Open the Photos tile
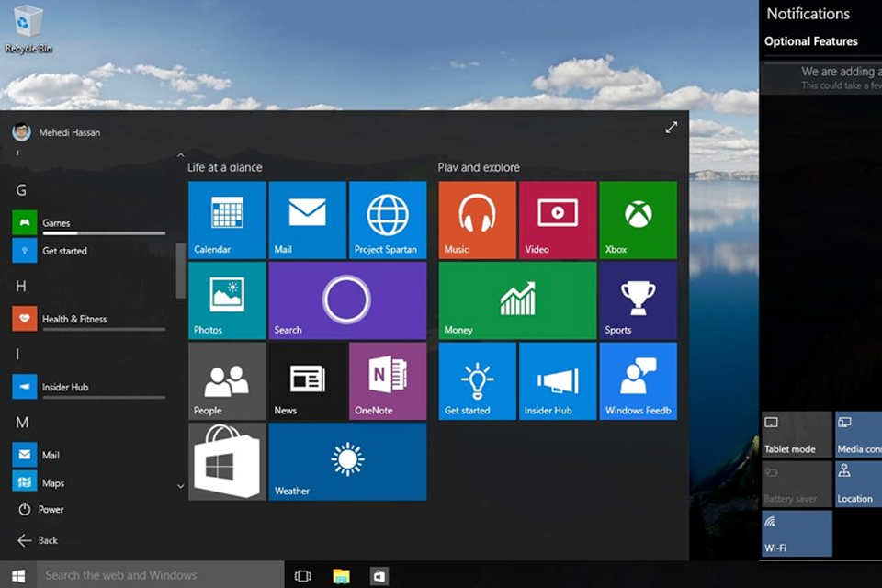The height and width of the screenshot is (588, 882). pyautogui.click(x=227, y=300)
